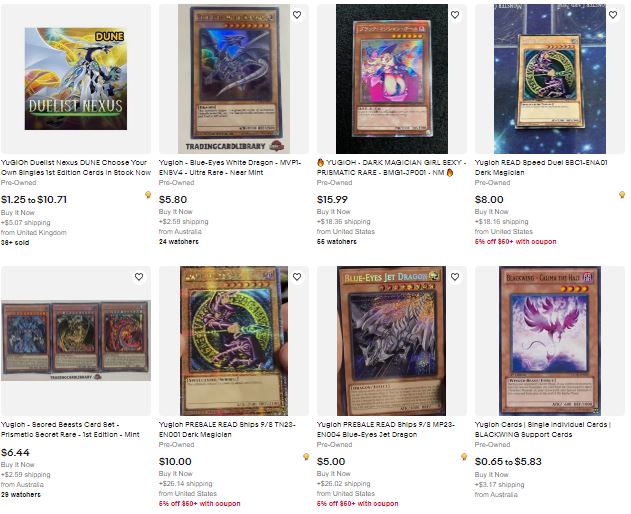View Sacred Beasts three-card photo
Viewport: 631px width, 514px height.
76,341
